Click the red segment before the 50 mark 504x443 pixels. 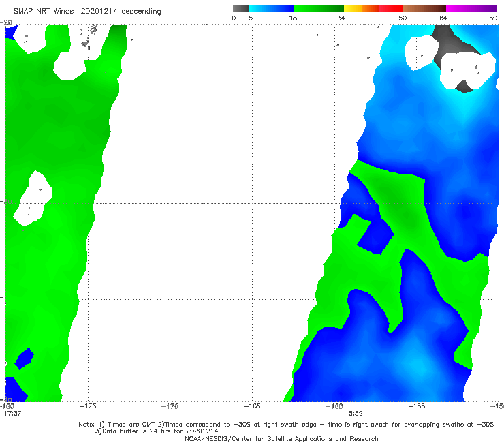click(391, 8)
